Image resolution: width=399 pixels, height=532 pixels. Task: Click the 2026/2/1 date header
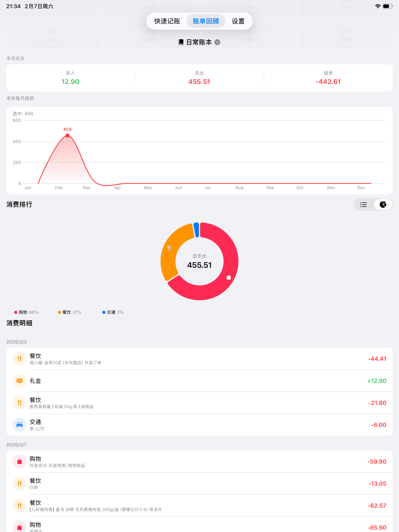point(16,445)
